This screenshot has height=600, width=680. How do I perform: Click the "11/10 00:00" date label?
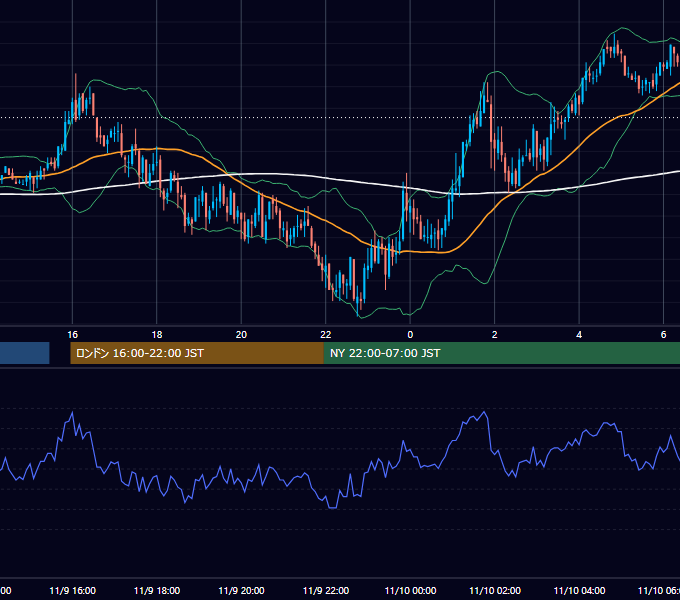410,590
